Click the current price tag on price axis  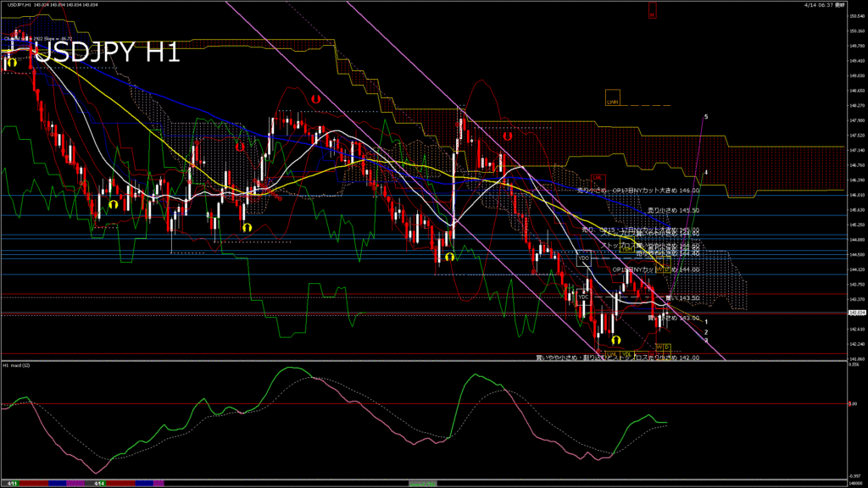(x=855, y=313)
